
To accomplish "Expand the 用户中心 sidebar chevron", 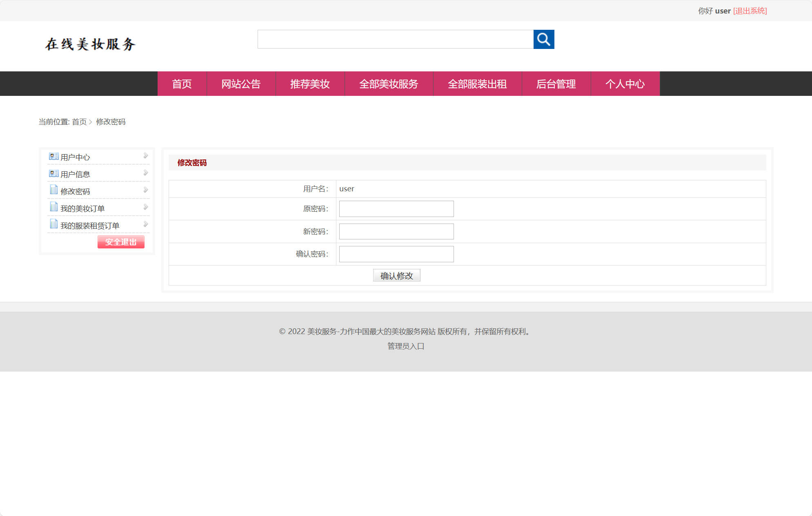I will click(x=145, y=155).
